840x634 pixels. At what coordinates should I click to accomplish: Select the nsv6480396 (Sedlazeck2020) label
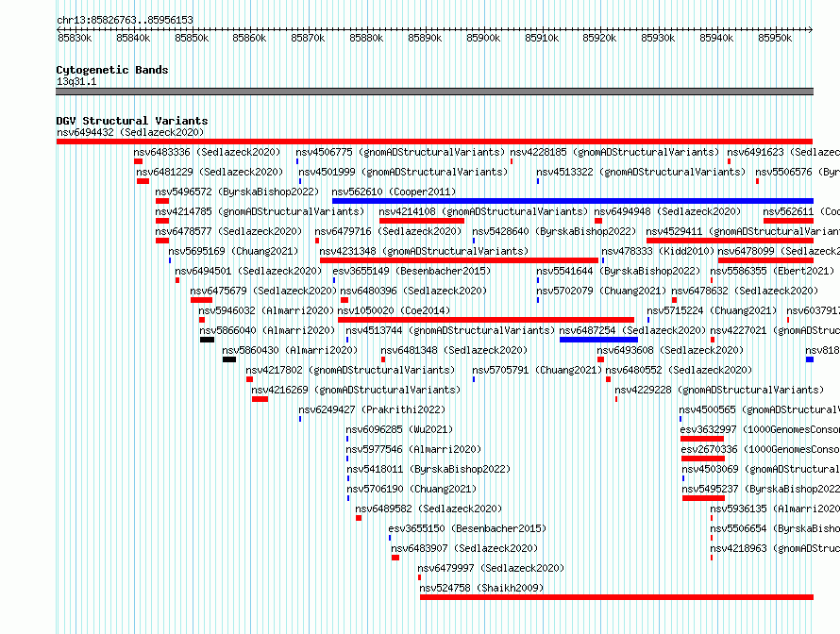click(413, 291)
